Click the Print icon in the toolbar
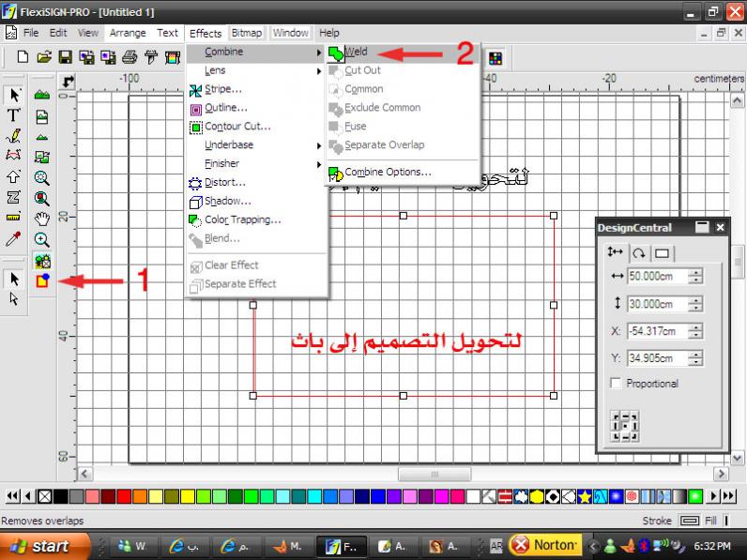The image size is (747, 560). point(130,57)
